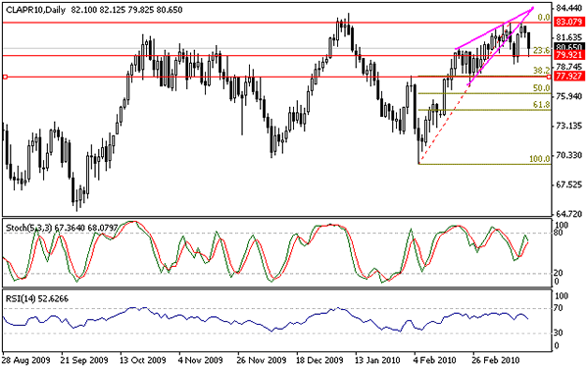Click the Fibonacci 38.2 level label

click(x=542, y=71)
